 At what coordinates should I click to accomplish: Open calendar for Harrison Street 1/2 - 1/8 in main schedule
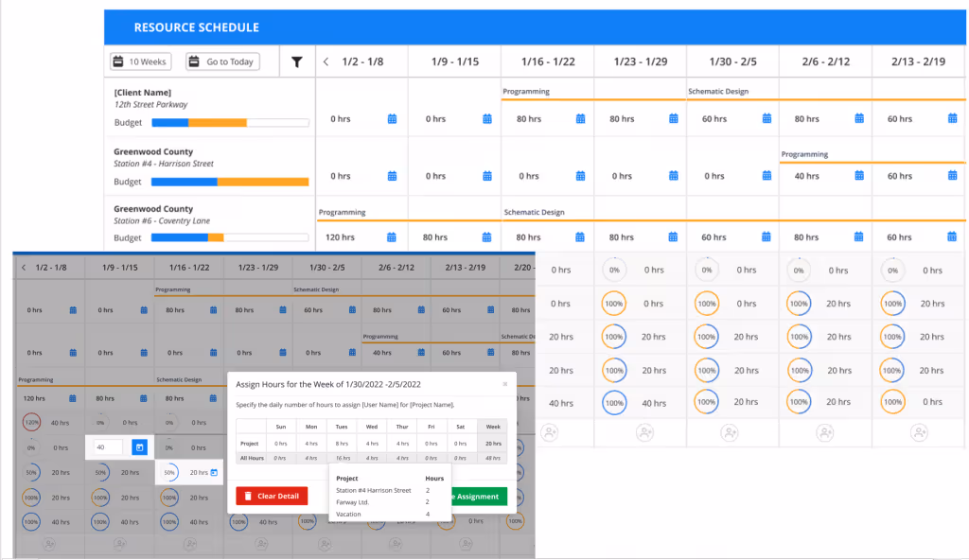click(x=392, y=176)
